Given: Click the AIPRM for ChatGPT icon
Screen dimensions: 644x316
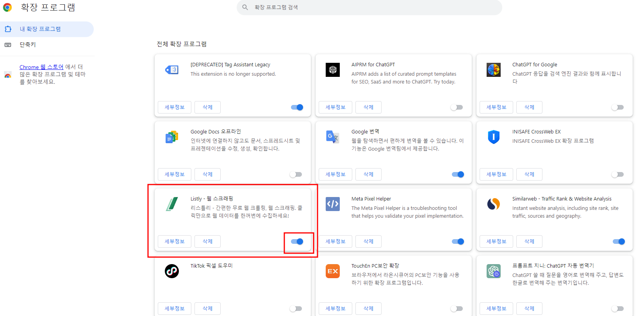Looking at the screenshot, I should pos(333,70).
